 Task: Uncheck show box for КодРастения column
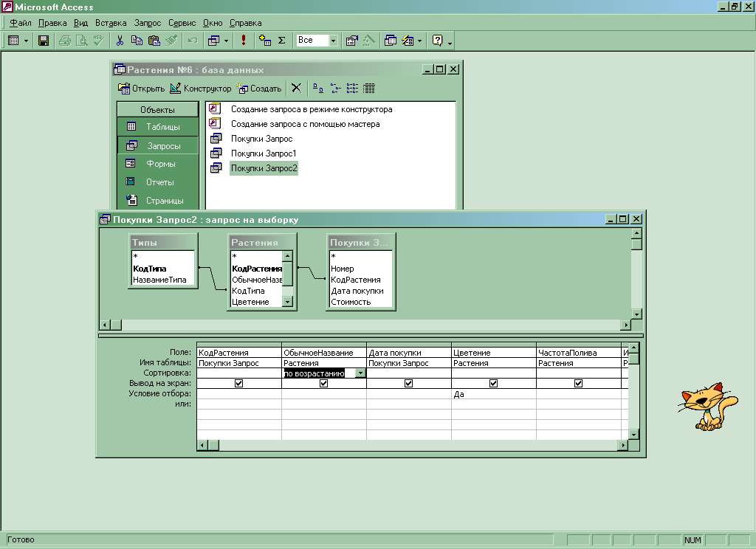tap(238, 383)
